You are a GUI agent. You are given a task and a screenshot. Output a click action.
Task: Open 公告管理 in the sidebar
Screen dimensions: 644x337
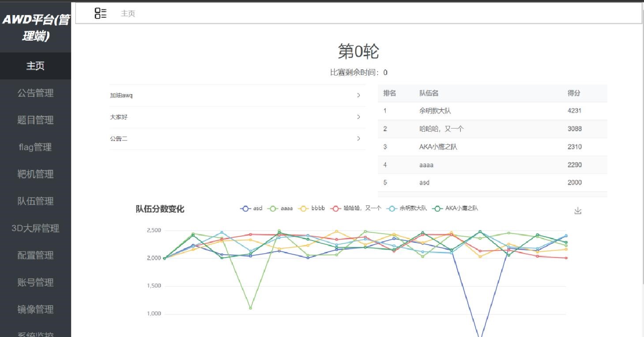[35, 93]
